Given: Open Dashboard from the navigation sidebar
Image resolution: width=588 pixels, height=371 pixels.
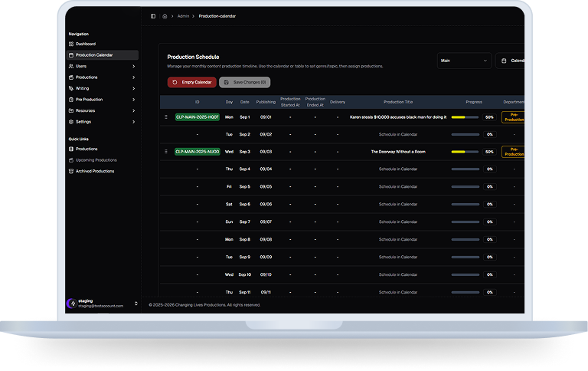Looking at the screenshot, I should [85, 44].
